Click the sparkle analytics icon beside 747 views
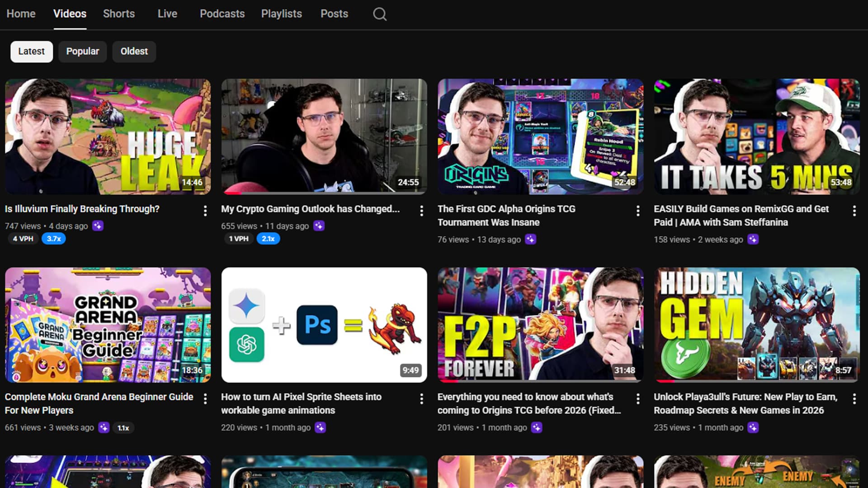Viewport: 868px width, 488px height. pyautogui.click(x=98, y=226)
